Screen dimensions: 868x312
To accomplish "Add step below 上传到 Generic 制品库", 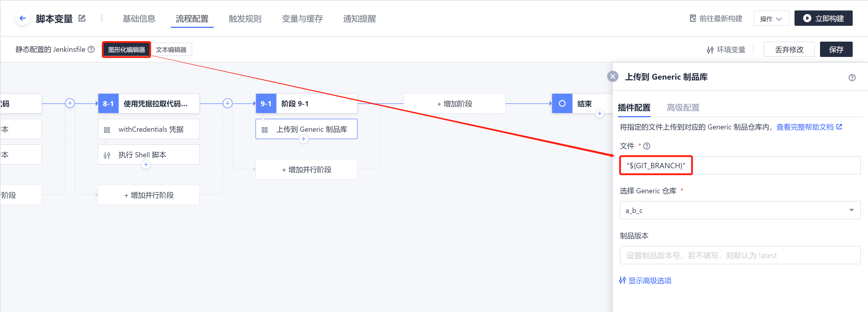I will point(304,139).
